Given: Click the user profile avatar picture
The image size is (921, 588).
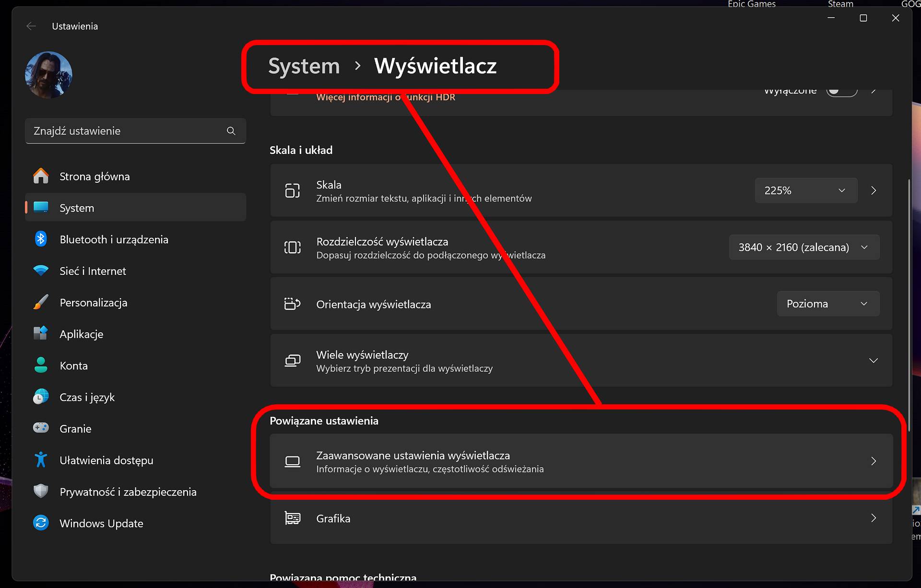Looking at the screenshot, I should (48, 75).
